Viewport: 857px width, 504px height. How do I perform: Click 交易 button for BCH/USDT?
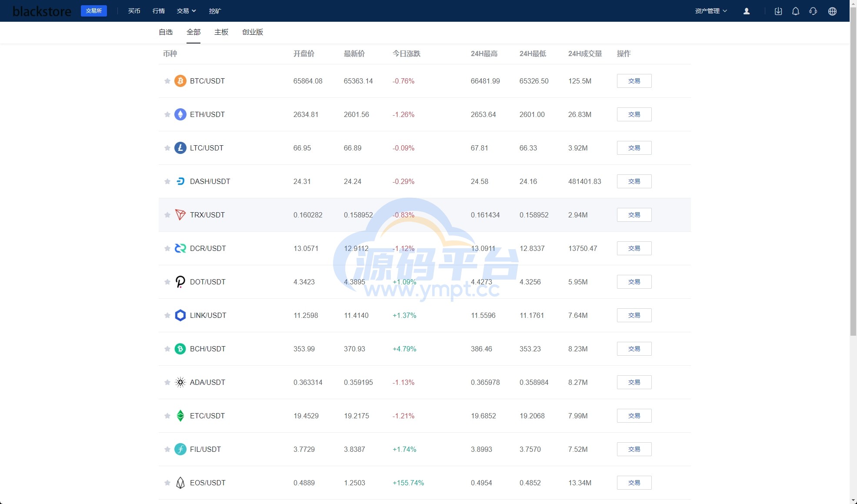point(634,349)
